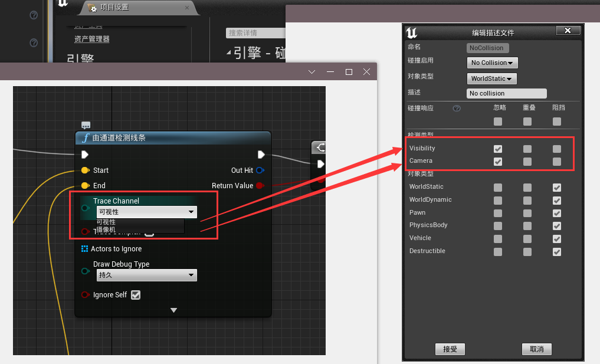This screenshot has width=600, height=364.
Task: Click the Actors to Ignore array pin
Action: click(x=85, y=249)
